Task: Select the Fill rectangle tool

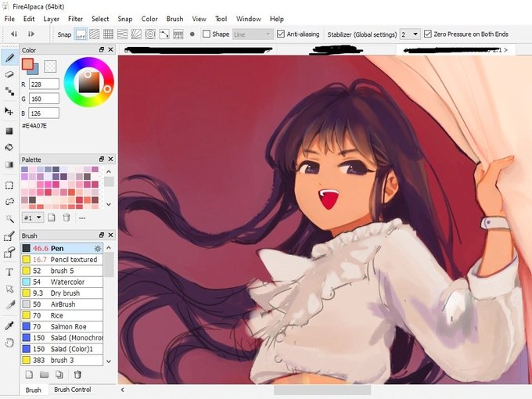Action: pos(9,131)
